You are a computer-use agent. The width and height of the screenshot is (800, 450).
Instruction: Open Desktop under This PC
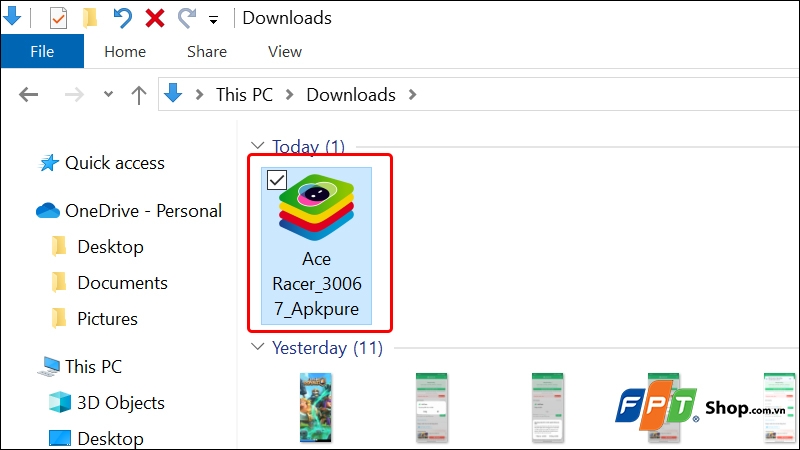click(110, 439)
